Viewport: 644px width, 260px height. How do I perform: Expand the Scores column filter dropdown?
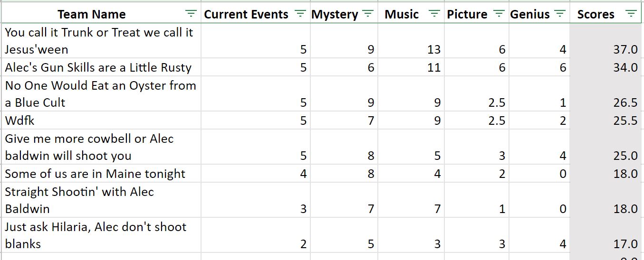(631, 14)
